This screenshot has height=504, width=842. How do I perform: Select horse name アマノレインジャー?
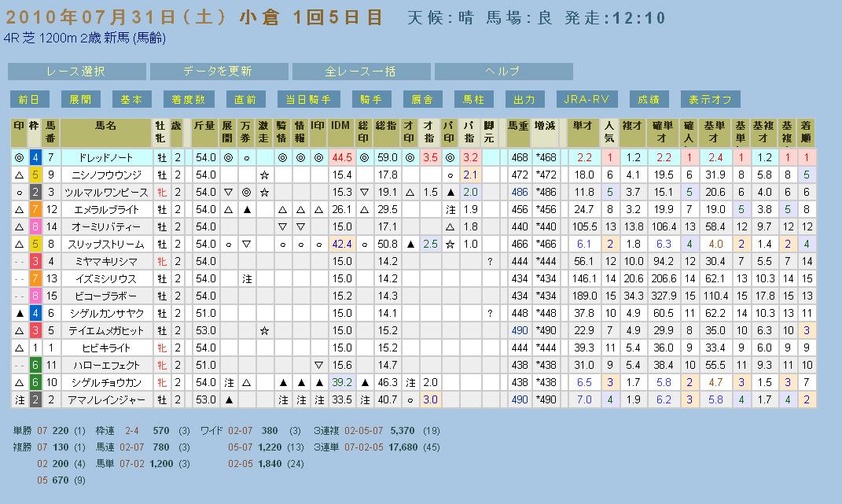106,399
